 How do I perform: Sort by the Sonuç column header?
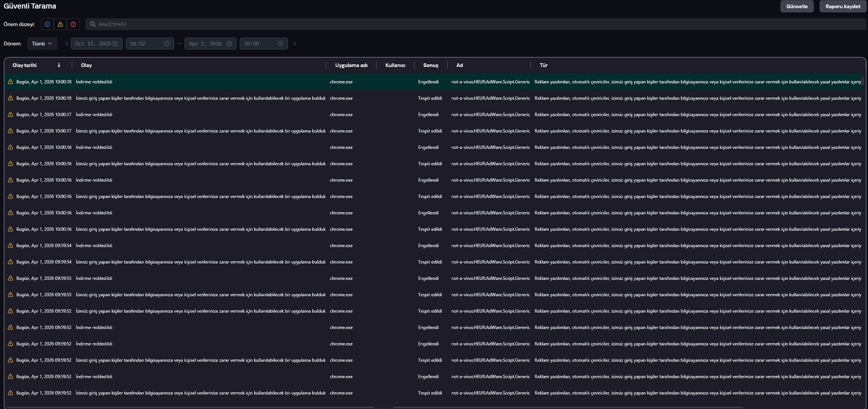(x=430, y=65)
